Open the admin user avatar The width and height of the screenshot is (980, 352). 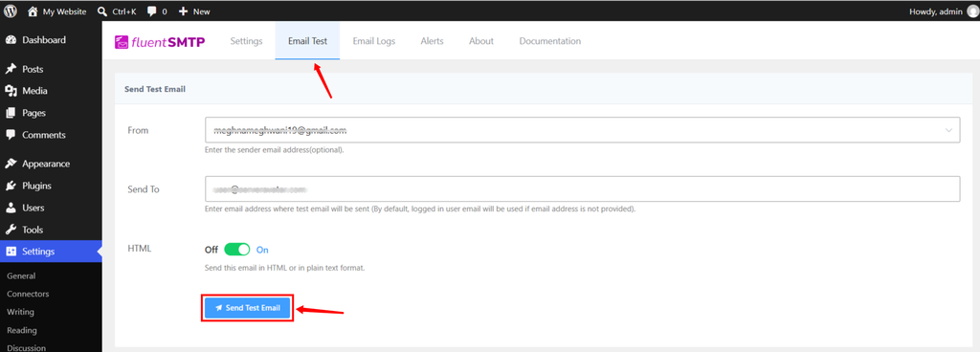coord(972,11)
